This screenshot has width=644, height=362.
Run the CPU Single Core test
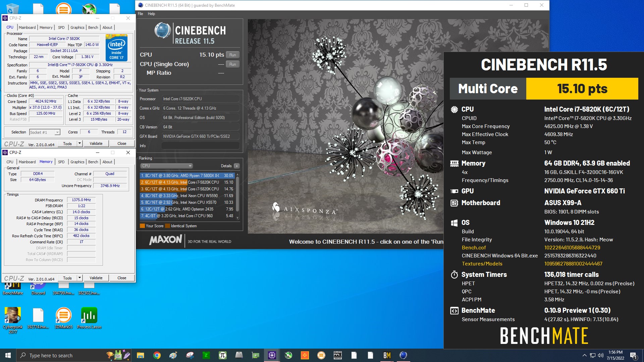[233, 64]
